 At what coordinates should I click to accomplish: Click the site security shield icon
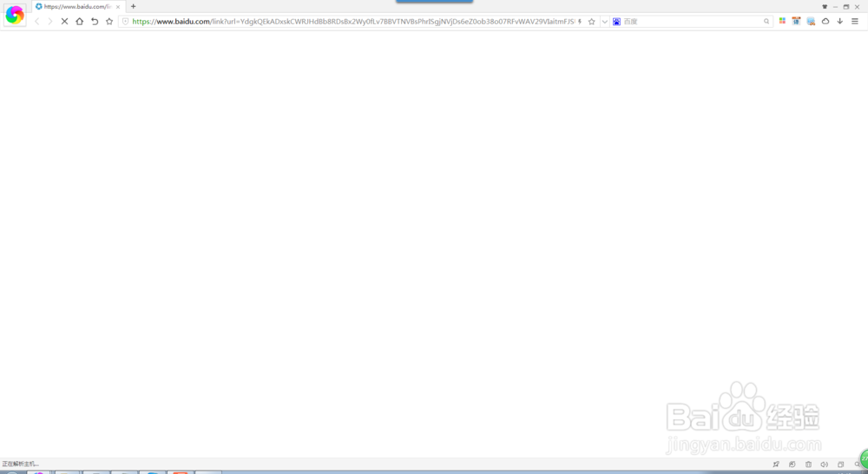126,22
